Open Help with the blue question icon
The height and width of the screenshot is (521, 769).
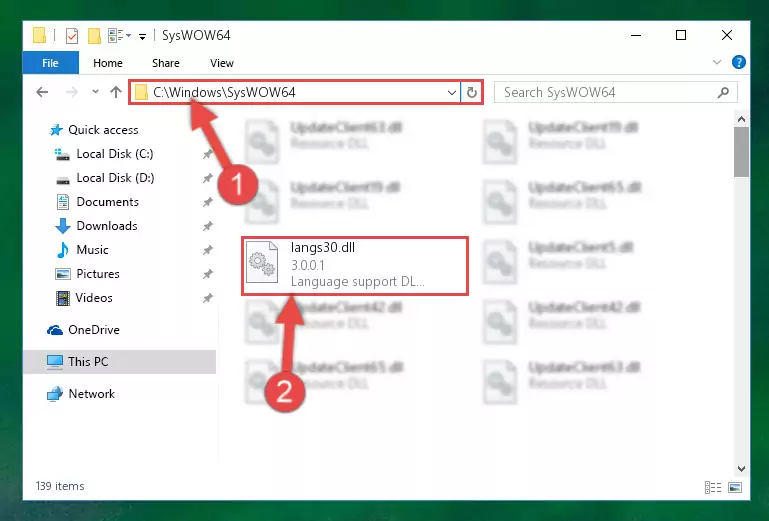[739, 62]
